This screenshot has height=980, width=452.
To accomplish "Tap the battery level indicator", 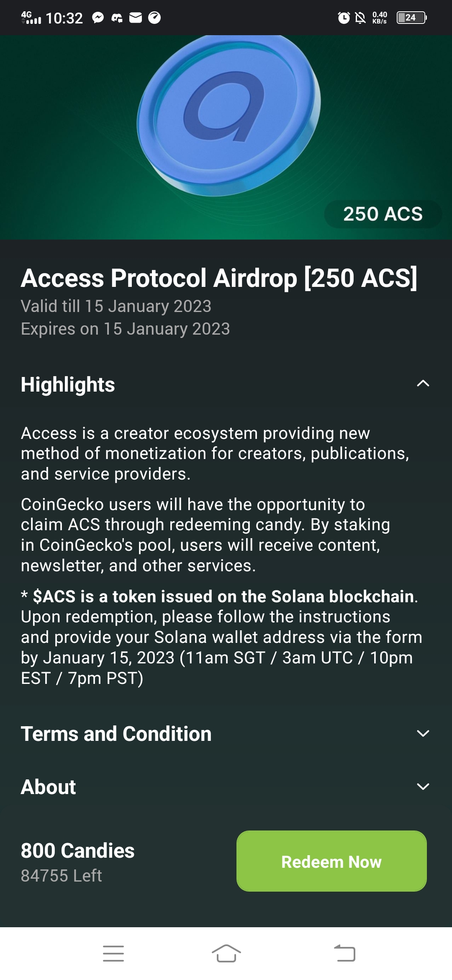I will click(x=412, y=18).
